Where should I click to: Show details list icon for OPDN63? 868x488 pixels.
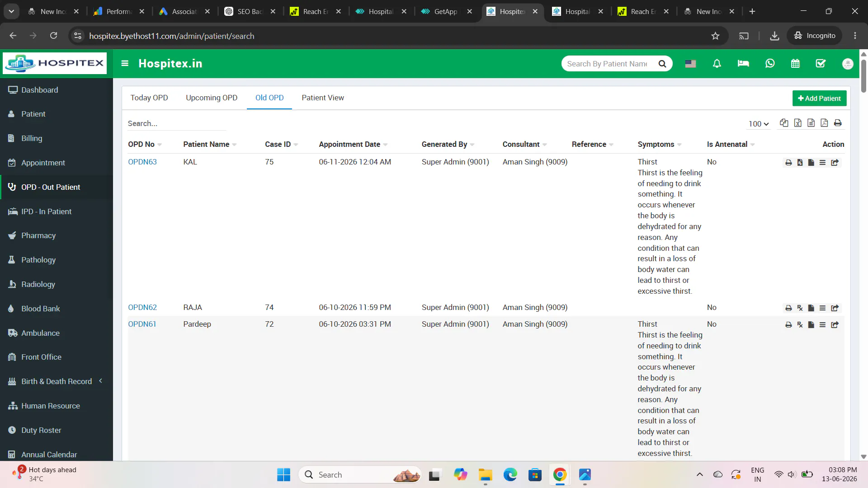822,163
